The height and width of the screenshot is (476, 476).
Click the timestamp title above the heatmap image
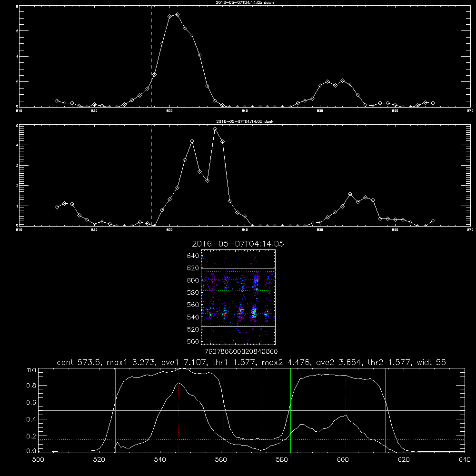pyautogui.click(x=238, y=244)
